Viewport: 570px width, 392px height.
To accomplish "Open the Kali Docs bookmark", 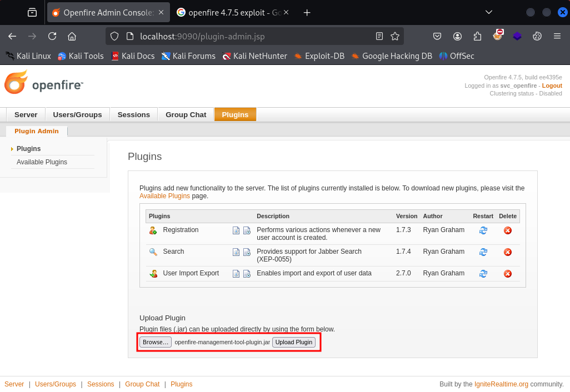I will tap(133, 56).
